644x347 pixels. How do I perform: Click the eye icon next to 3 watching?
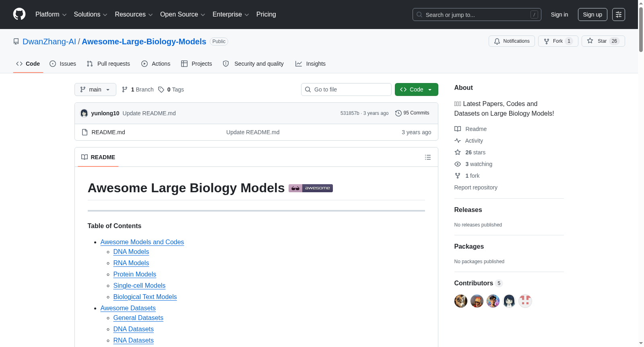(x=458, y=164)
